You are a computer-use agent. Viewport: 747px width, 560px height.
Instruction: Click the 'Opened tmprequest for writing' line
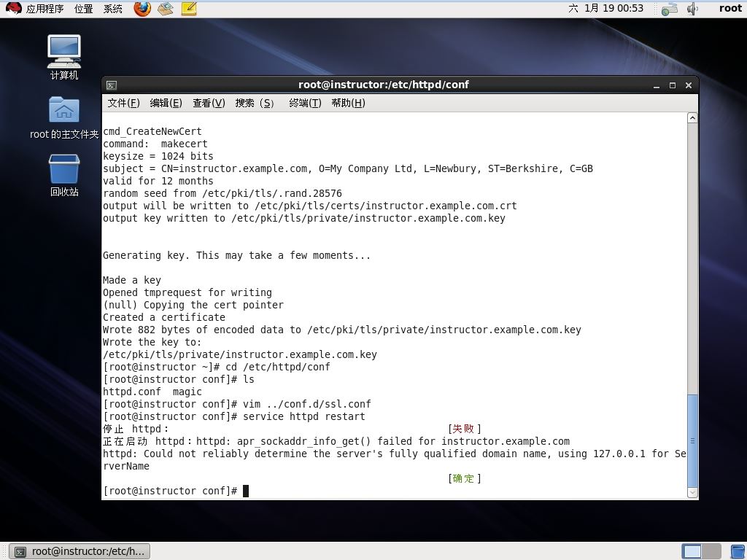187,292
